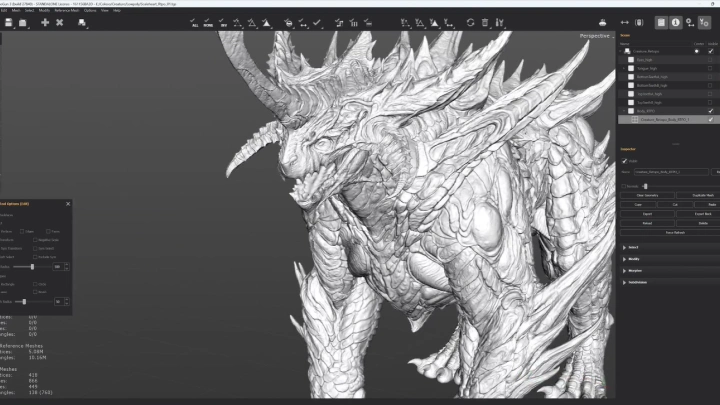Click the toolbar icon right of trash can
720x405 pixels.
point(500,22)
